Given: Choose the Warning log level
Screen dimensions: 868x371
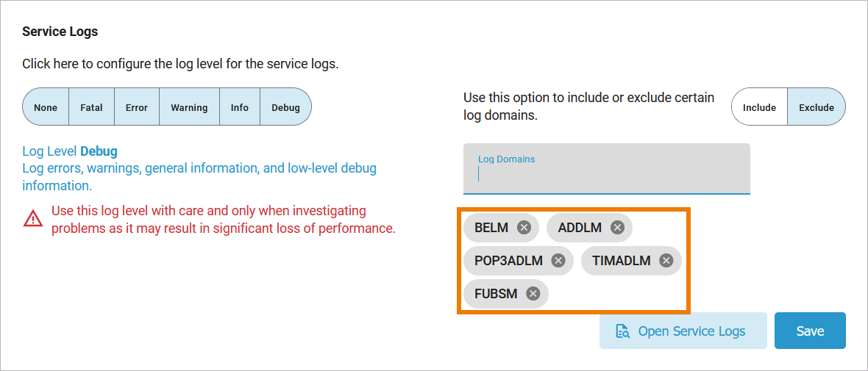Looking at the screenshot, I should [189, 107].
